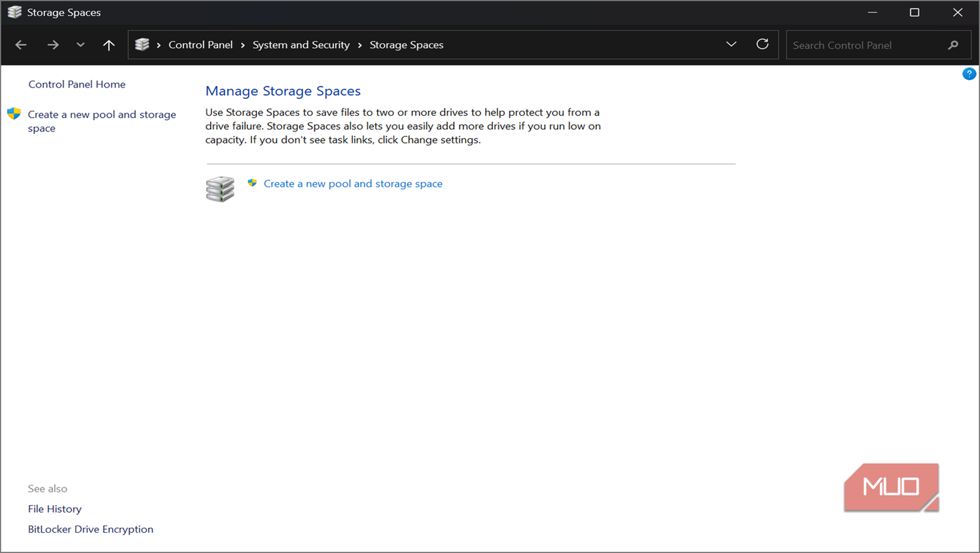Screen dimensions: 980x553
Task: Click the shield icon beside main pool link
Action: (252, 183)
